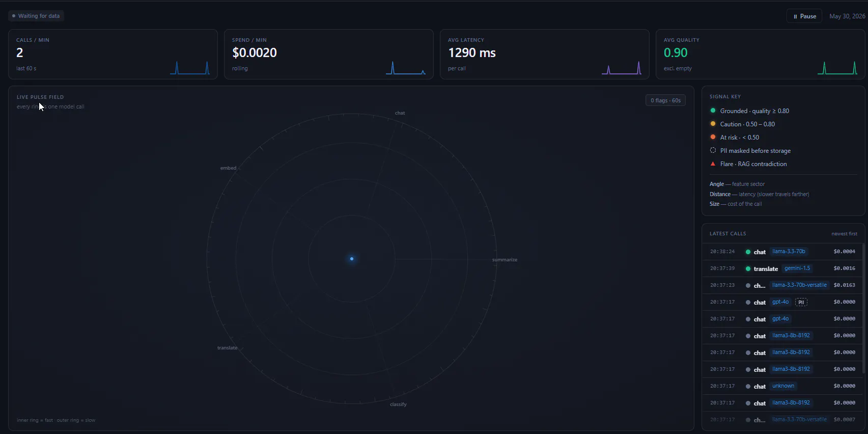
Task: Click the chat sector label on radar
Action: point(400,113)
